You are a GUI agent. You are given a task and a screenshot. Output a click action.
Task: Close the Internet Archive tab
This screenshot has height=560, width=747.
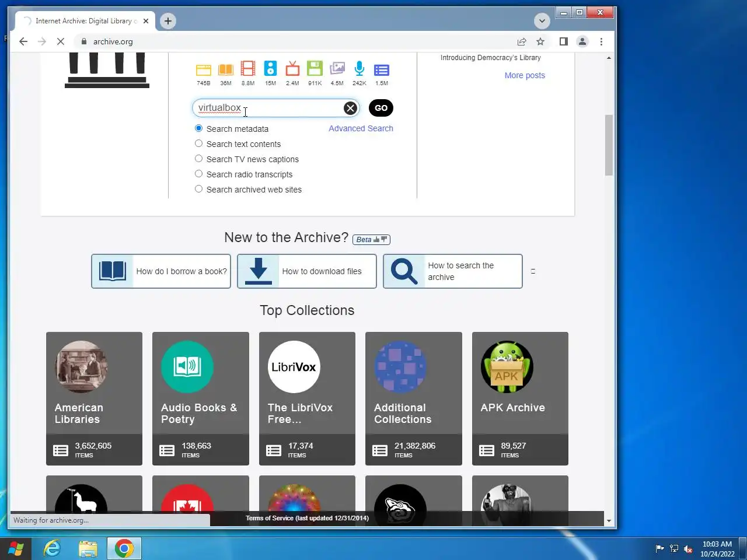point(146,21)
